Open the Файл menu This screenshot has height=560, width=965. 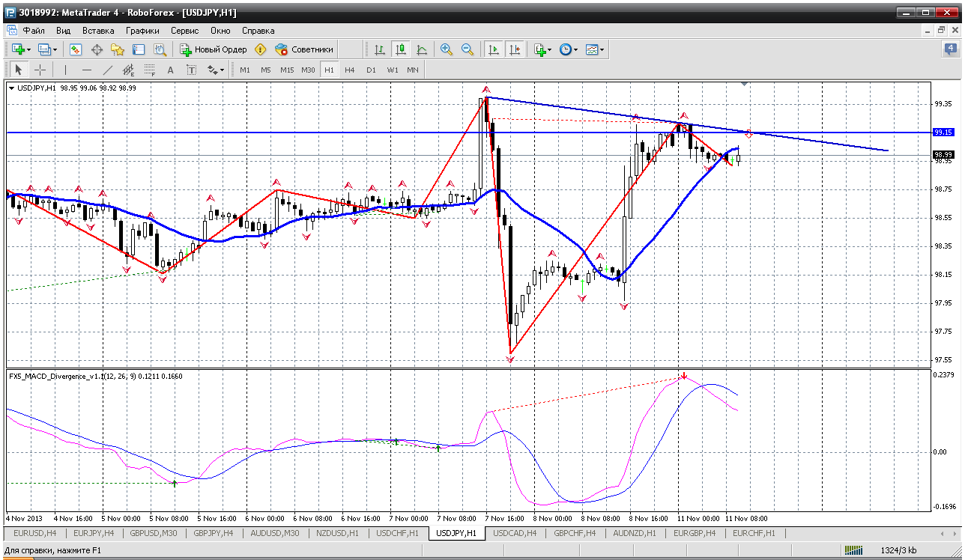(x=34, y=31)
